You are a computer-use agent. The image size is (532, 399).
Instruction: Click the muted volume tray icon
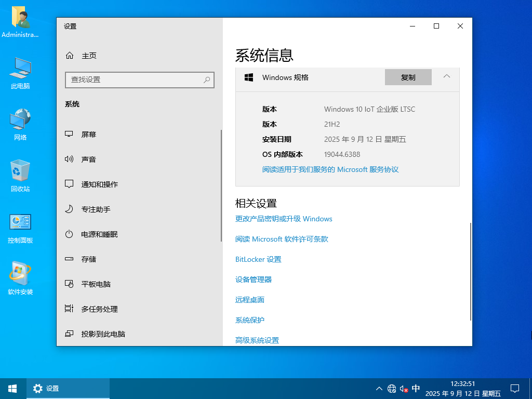[404, 389]
